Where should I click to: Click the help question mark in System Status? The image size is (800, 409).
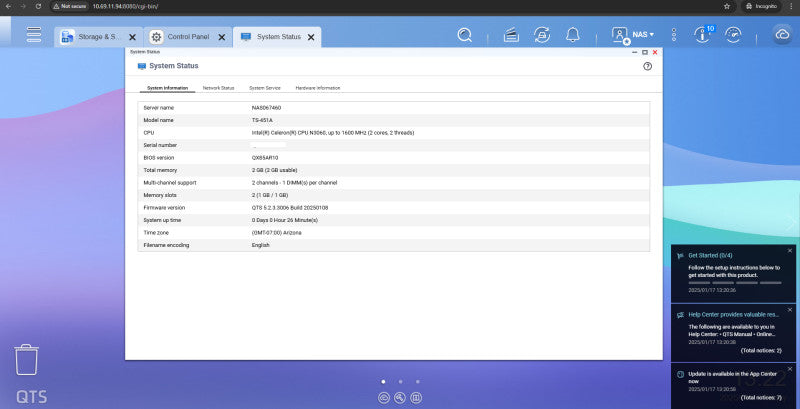(647, 66)
